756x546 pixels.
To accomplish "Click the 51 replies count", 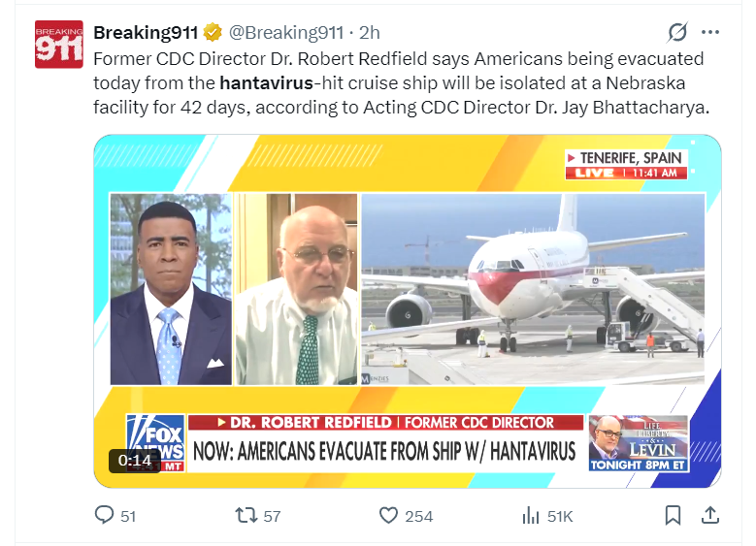I will tap(128, 517).
